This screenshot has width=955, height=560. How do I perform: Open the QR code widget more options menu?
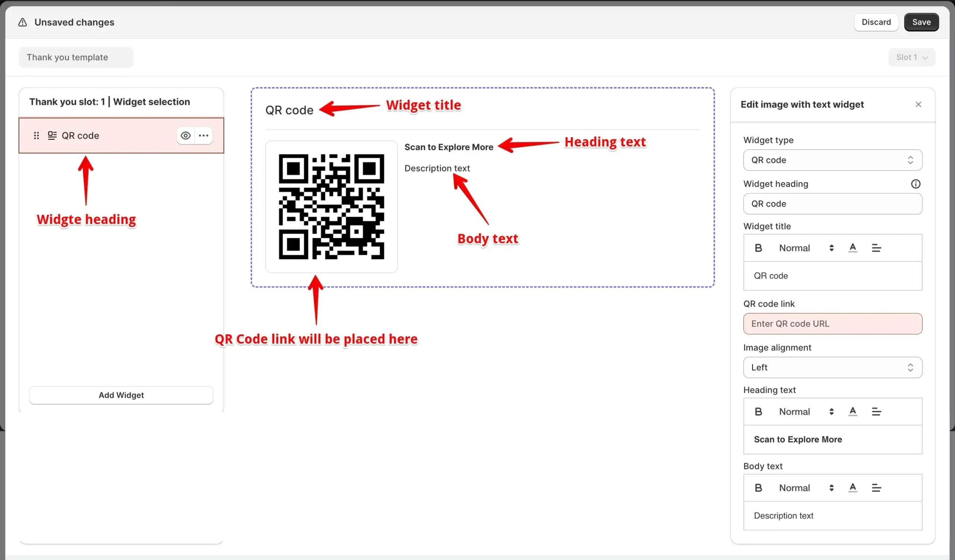[204, 136]
